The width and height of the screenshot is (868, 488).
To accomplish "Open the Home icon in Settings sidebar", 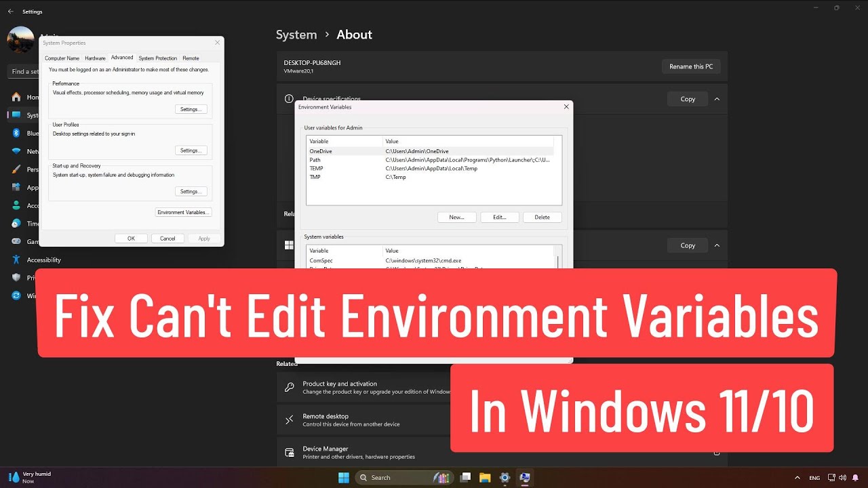I will click(x=16, y=97).
